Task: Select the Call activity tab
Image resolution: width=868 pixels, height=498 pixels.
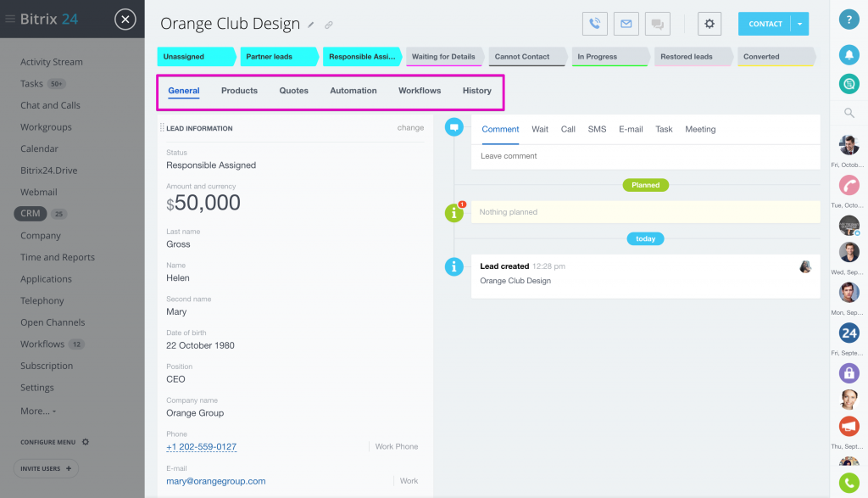Action: click(568, 130)
